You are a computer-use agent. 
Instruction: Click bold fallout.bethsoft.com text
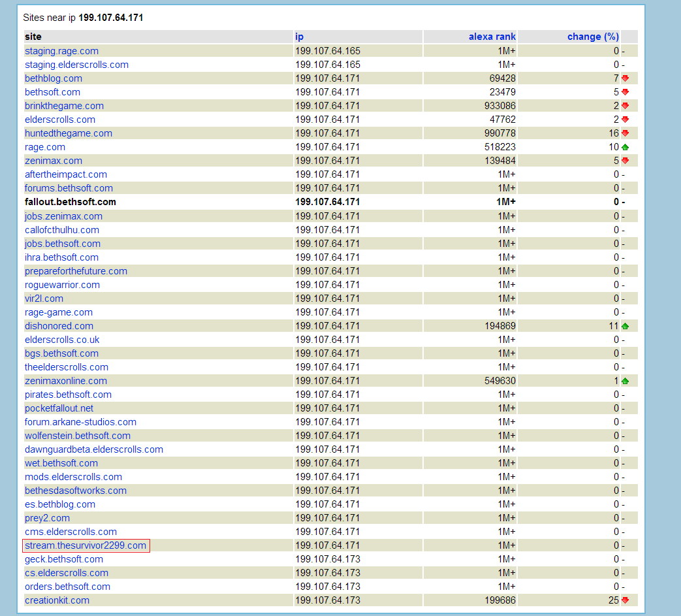71,202
